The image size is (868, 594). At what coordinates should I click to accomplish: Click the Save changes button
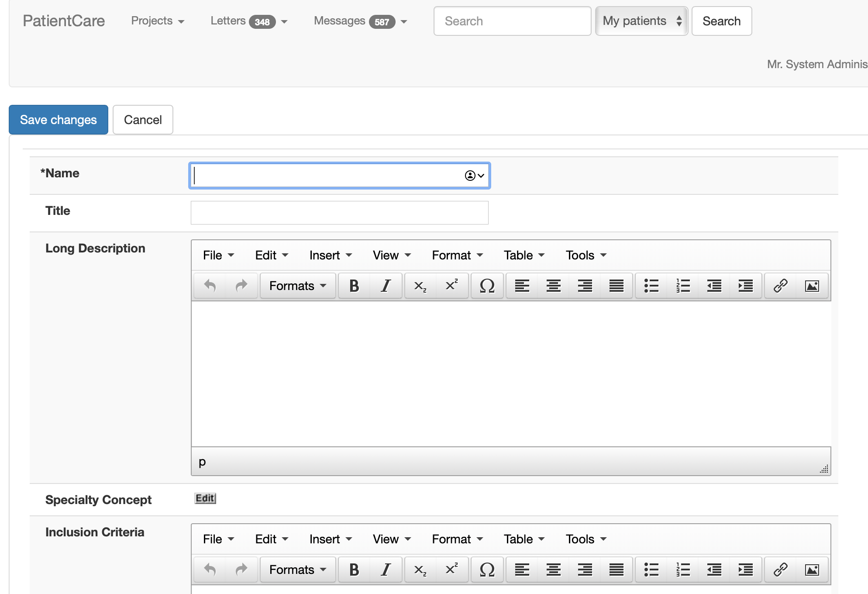(58, 119)
